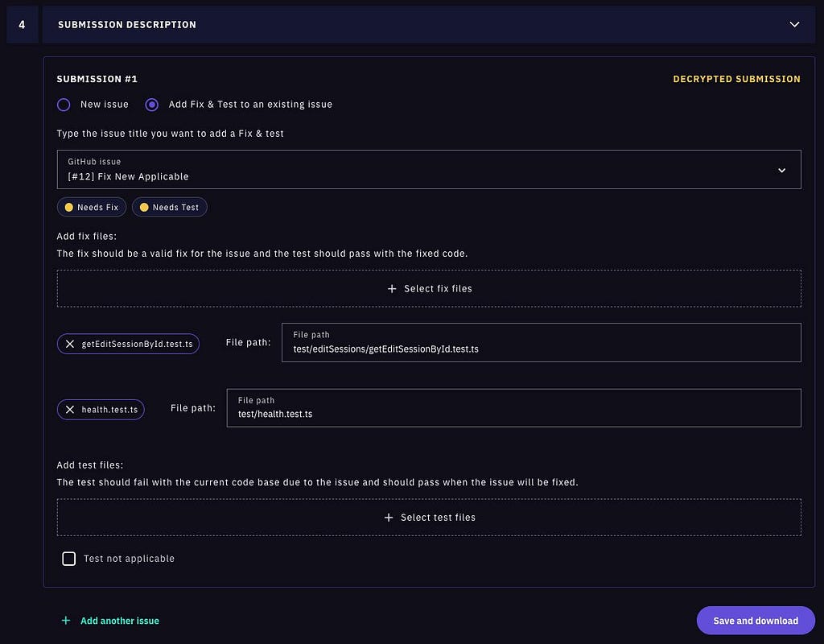The height and width of the screenshot is (644, 824).
Task: Click step number 4 badge
Action: (x=22, y=25)
